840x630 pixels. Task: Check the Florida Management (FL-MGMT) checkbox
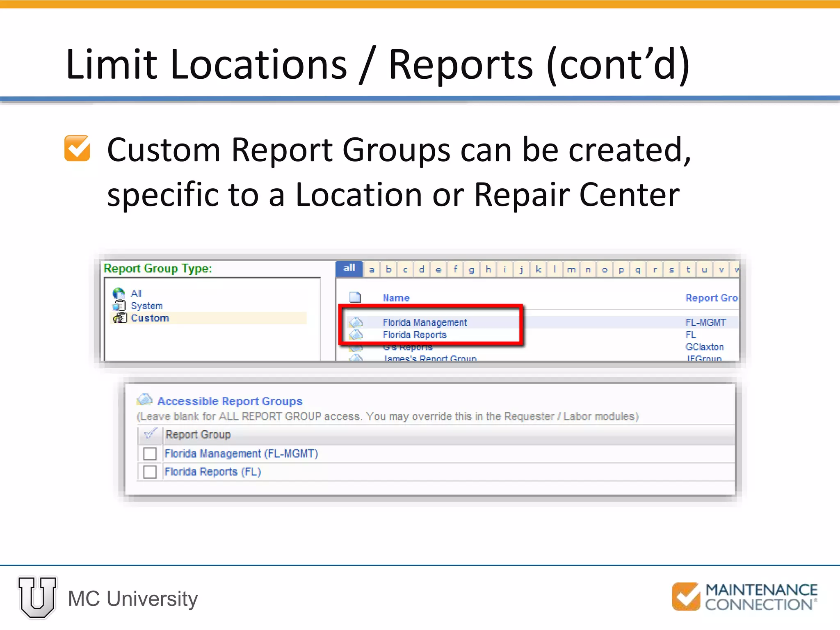click(150, 454)
